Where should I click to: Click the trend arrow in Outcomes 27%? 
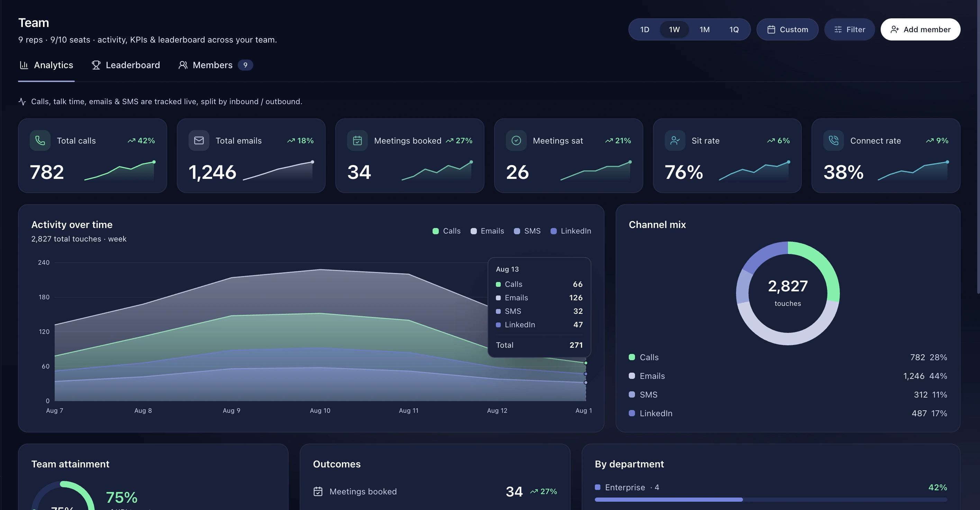534,491
